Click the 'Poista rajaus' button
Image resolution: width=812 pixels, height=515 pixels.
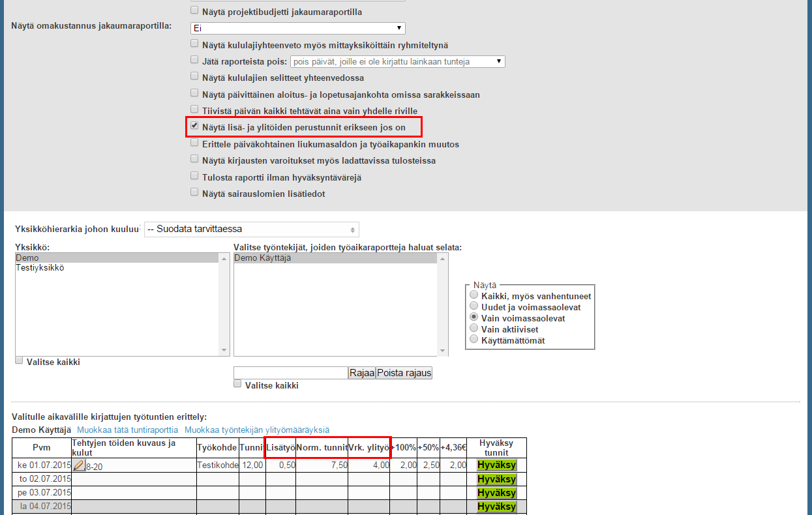(x=404, y=373)
